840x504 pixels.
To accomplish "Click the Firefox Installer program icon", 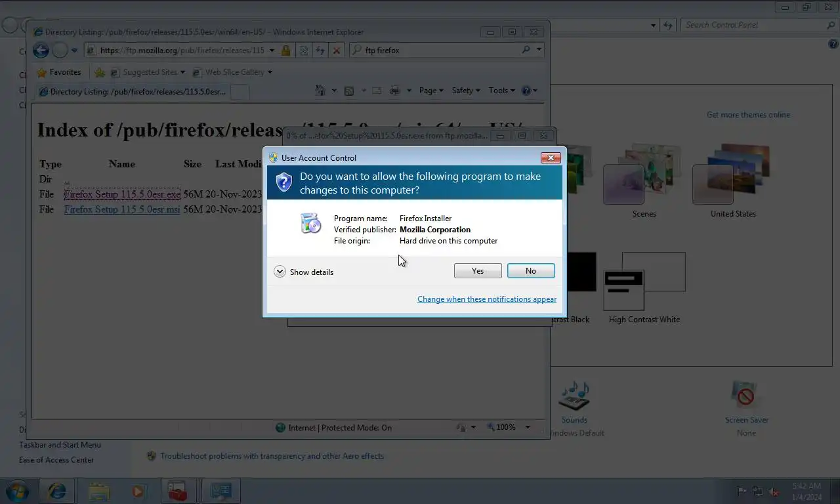I will point(310,223).
